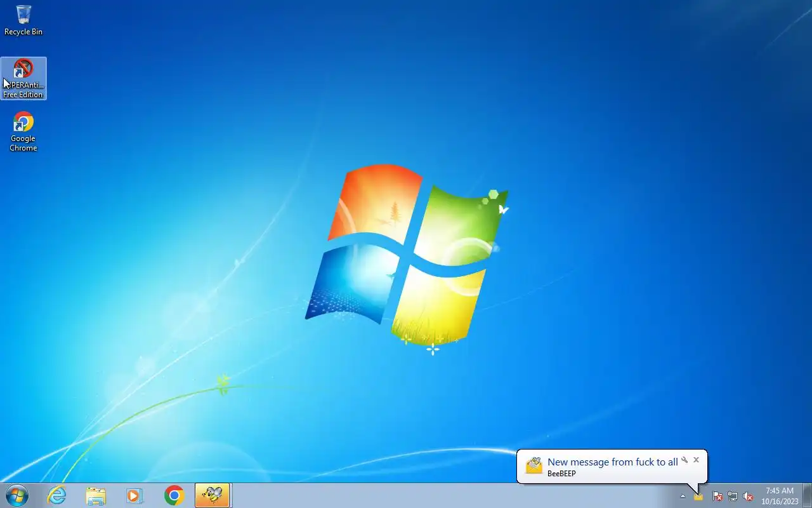Open the Recycle Bin desktop icon
The image size is (812, 508).
click(23, 20)
